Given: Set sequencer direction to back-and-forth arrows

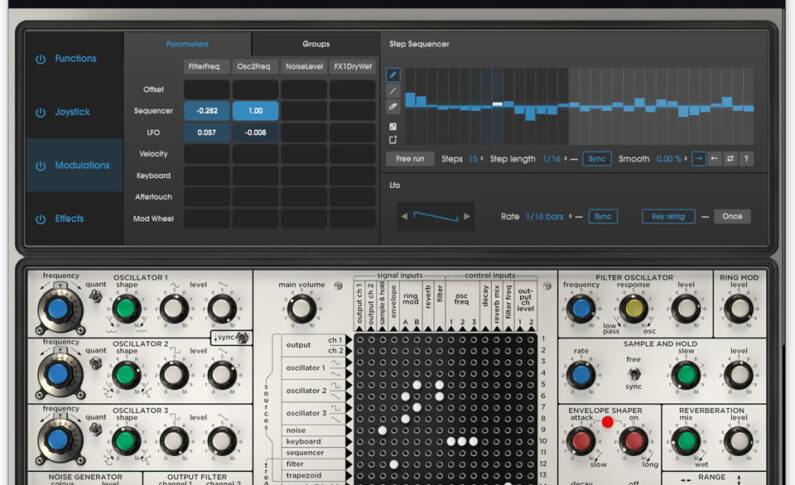Looking at the screenshot, I should coord(730,159).
